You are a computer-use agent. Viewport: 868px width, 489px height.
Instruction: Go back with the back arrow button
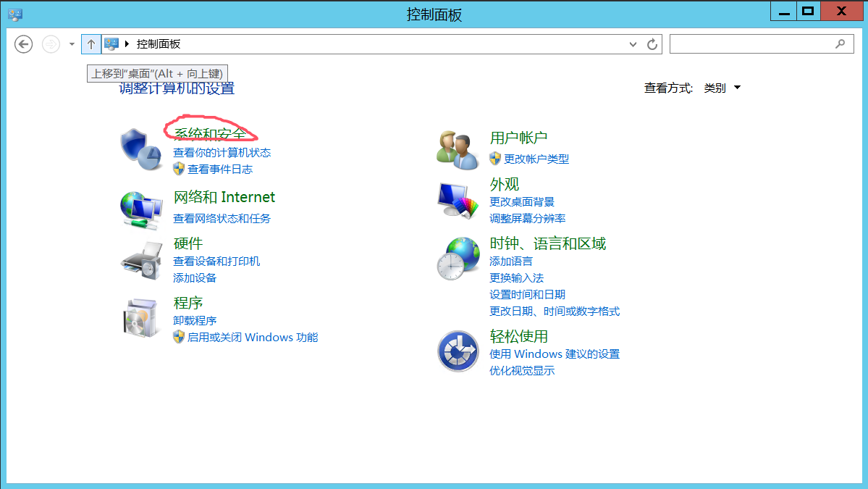(x=23, y=44)
